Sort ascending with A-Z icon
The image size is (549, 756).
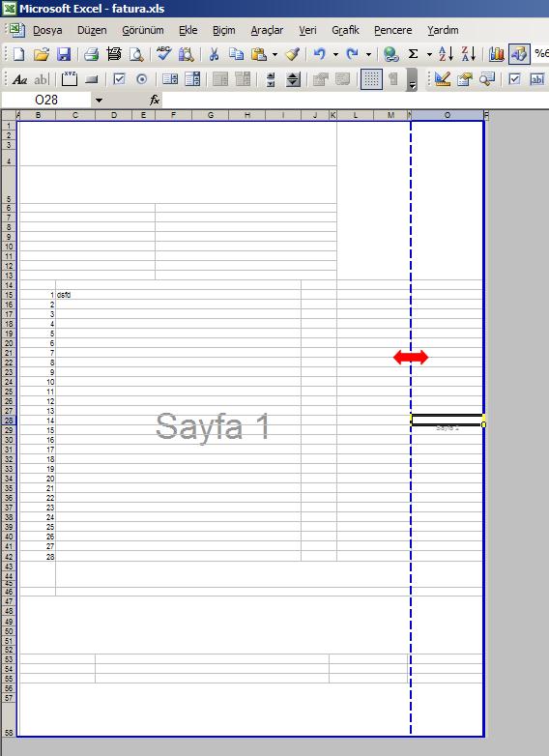(x=446, y=54)
